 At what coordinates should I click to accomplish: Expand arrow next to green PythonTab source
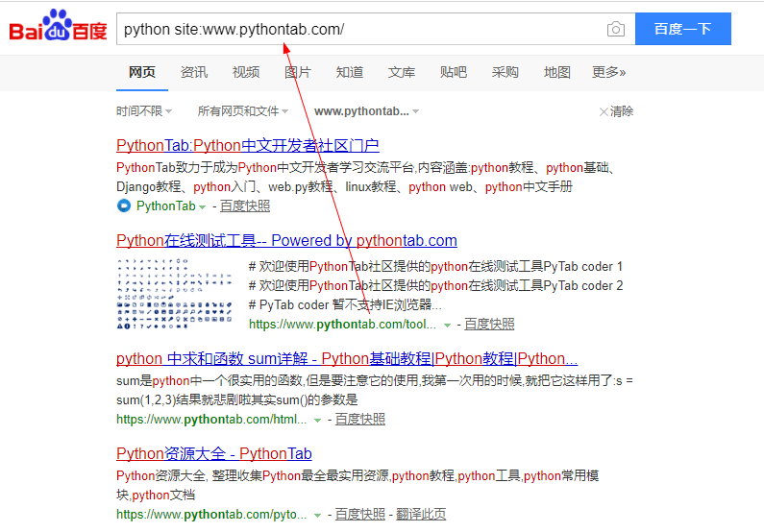(x=202, y=206)
